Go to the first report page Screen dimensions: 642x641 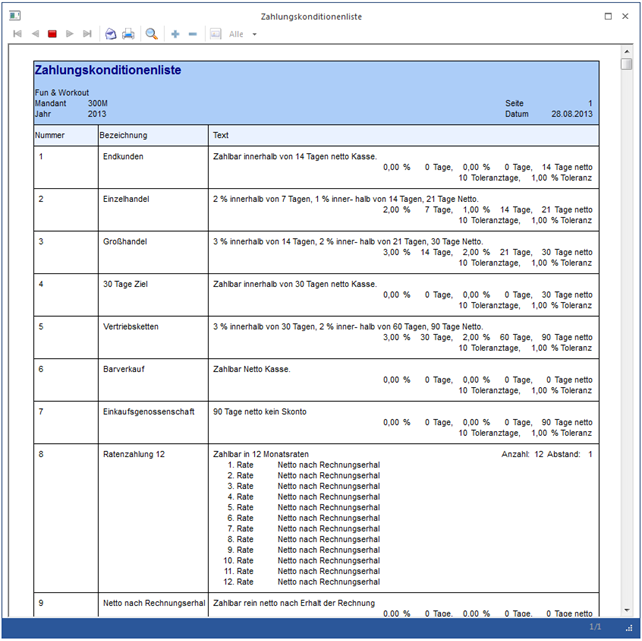click(17, 34)
